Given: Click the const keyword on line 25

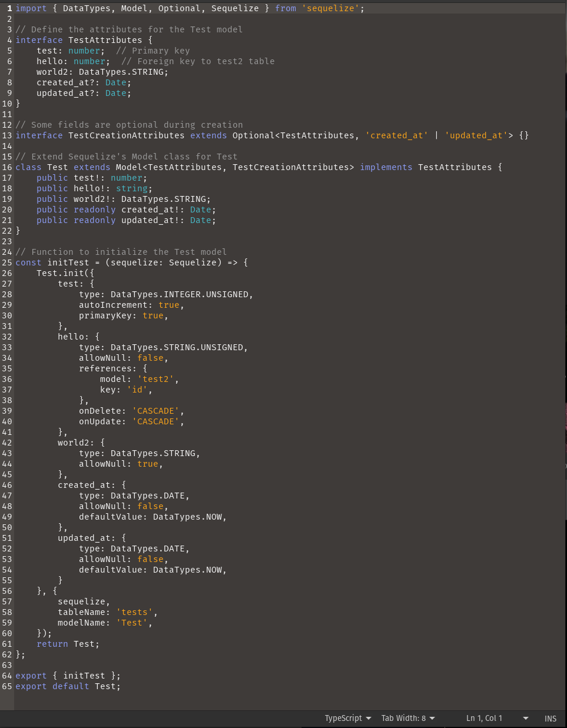Looking at the screenshot, I should point(29,262).
